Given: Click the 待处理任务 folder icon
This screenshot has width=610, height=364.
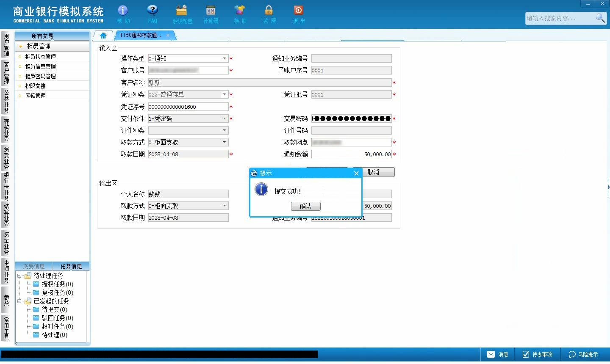Looking at the screenshot, I should click(x=28, y=276).
